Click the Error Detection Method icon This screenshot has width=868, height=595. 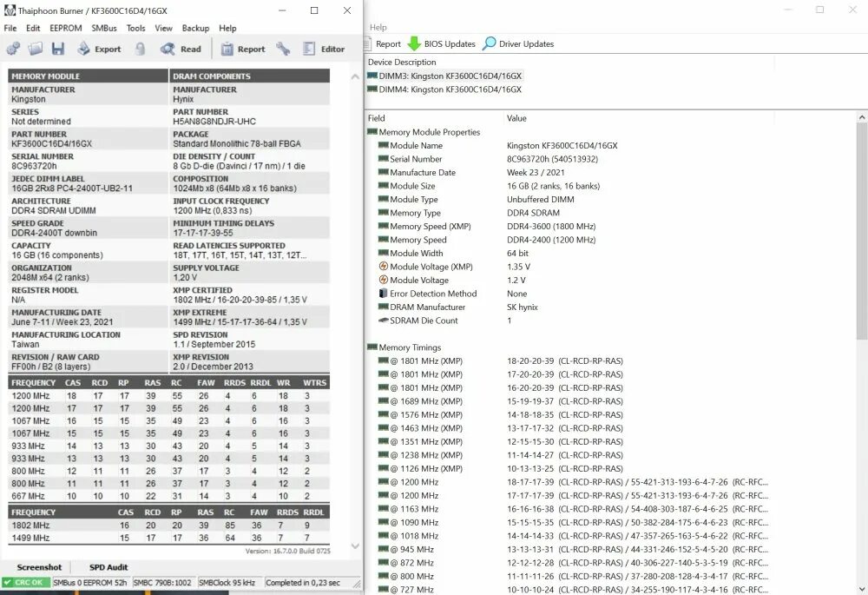click(383, 293)
